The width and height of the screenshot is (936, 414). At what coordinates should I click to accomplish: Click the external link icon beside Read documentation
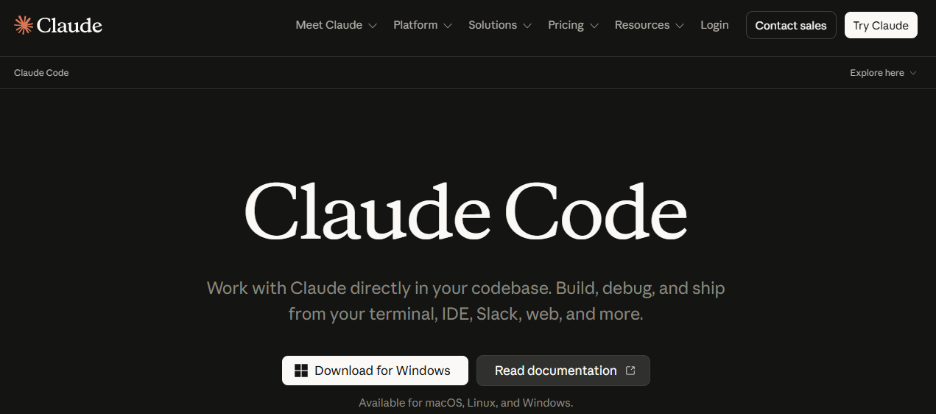tap(630, 370)
